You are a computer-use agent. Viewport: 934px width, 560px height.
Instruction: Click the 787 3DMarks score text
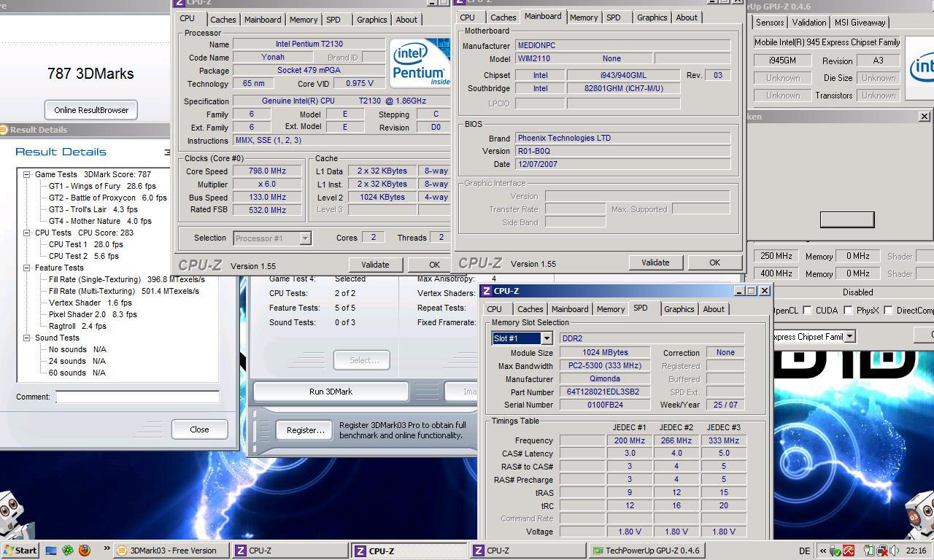(90, 74)
